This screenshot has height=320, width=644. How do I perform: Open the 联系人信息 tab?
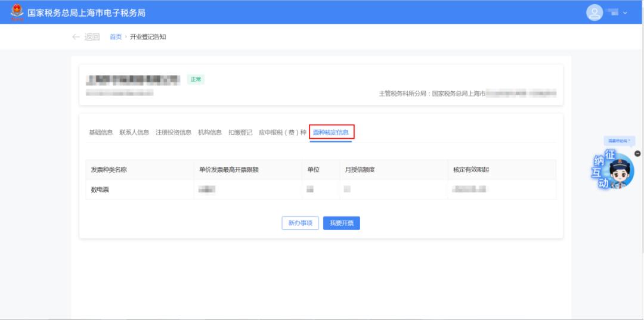point(134,132)
